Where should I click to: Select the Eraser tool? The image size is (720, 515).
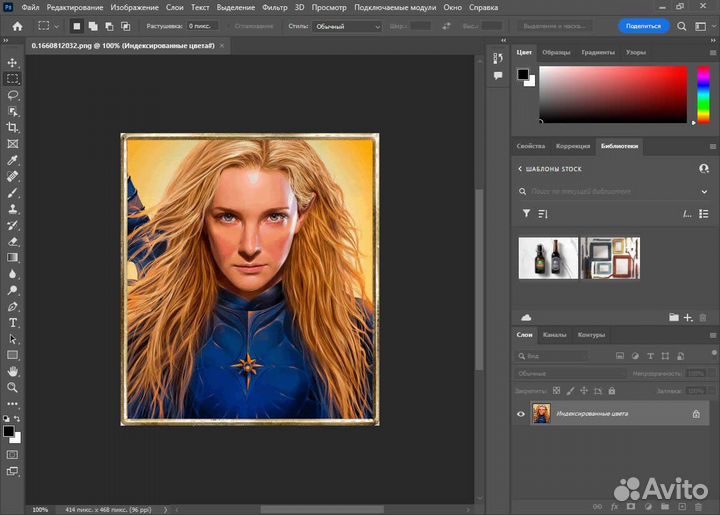[12, 241]
